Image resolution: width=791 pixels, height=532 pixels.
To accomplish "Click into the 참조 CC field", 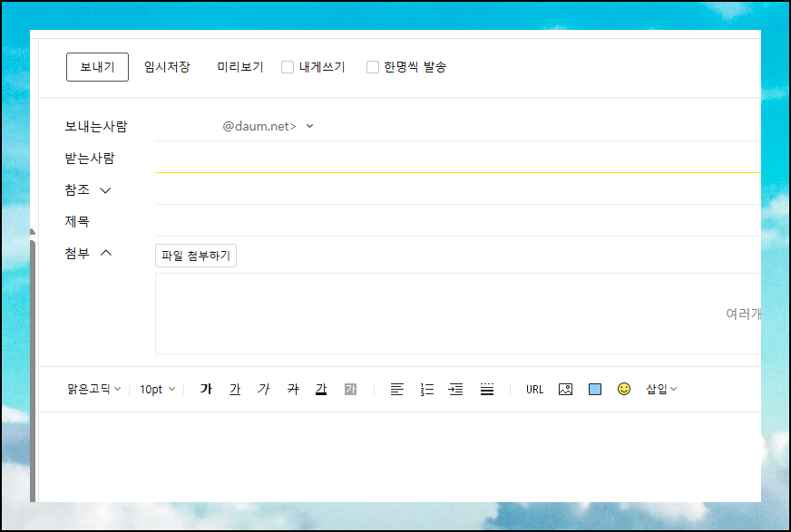I will [x=457, y=190].
